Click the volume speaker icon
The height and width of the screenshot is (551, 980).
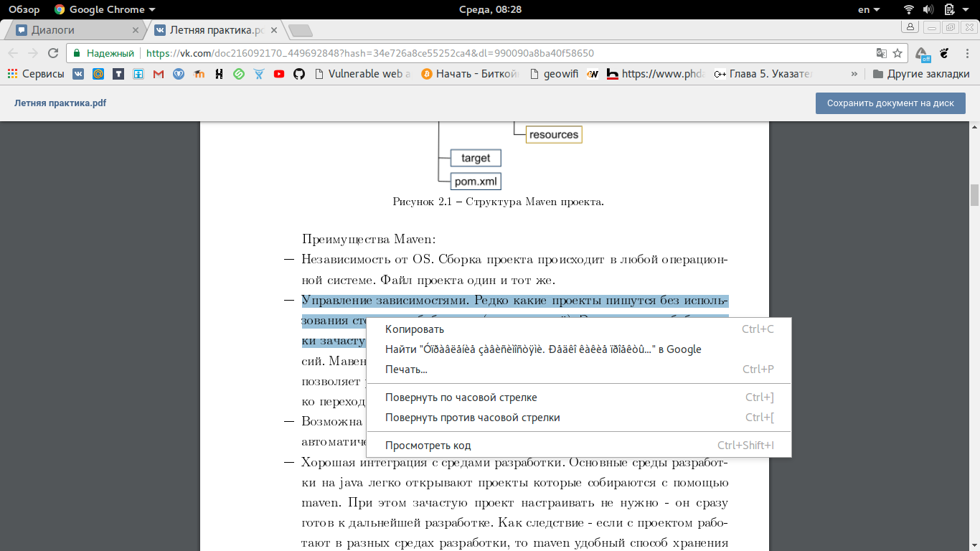click(928, 9)
